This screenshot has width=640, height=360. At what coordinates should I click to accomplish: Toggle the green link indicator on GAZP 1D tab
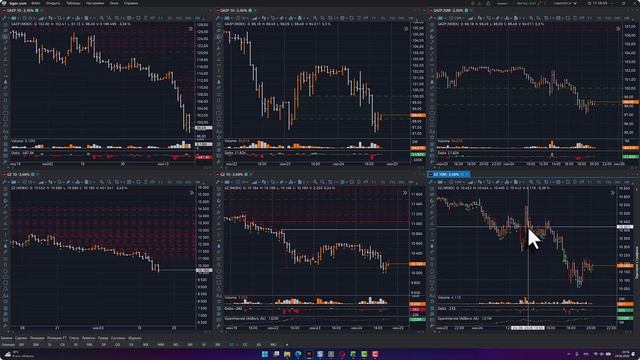coord(37,10)
